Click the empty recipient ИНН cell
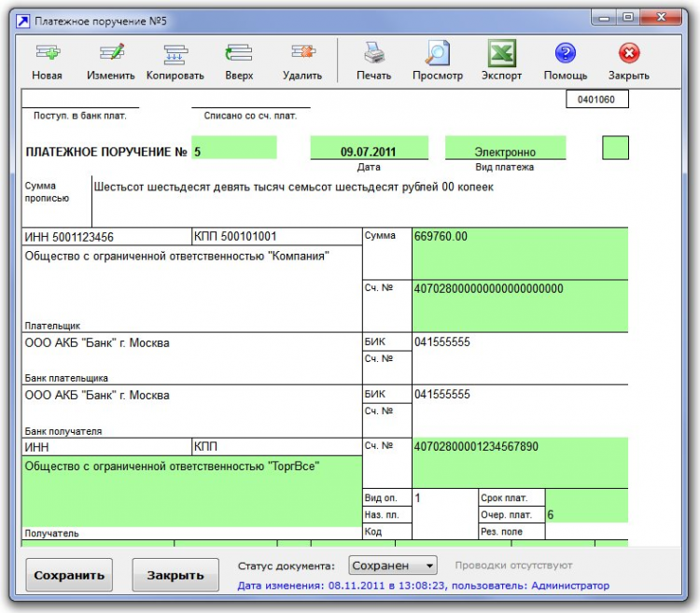The image size is (700, 613). pyautogui.click(x=106, y=447)
